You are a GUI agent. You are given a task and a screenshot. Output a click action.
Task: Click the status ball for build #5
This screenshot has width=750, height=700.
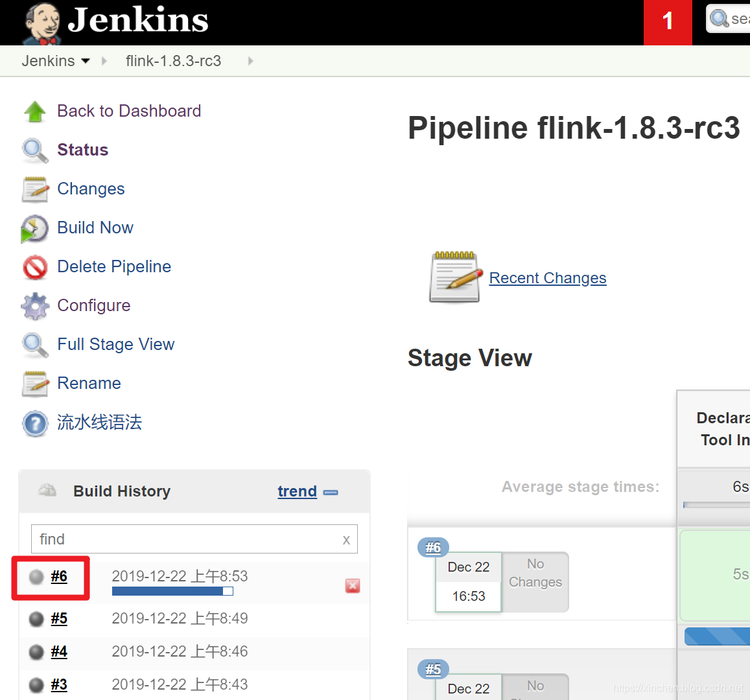[36, 619]
